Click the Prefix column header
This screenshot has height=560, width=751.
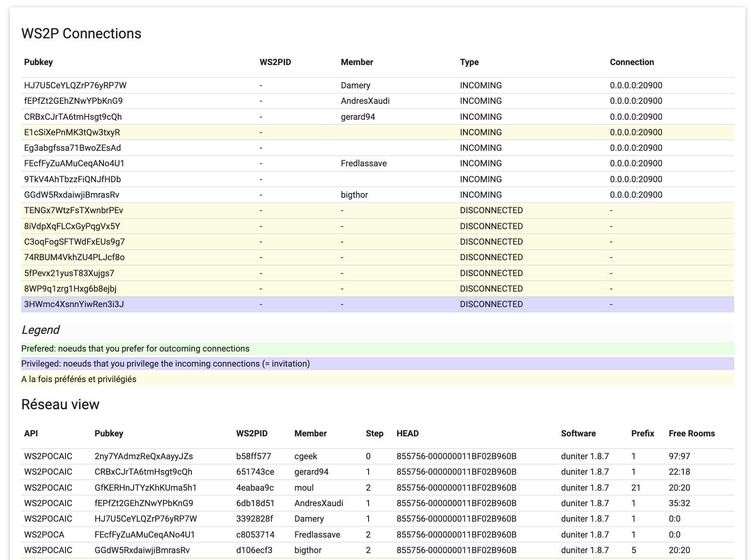642,433
